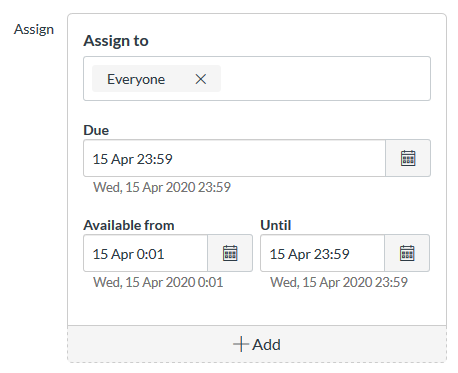The height and width of the screenshot is (373, 458).
Task: Focus empty space in Assign to box
Action: pos(325,79)
